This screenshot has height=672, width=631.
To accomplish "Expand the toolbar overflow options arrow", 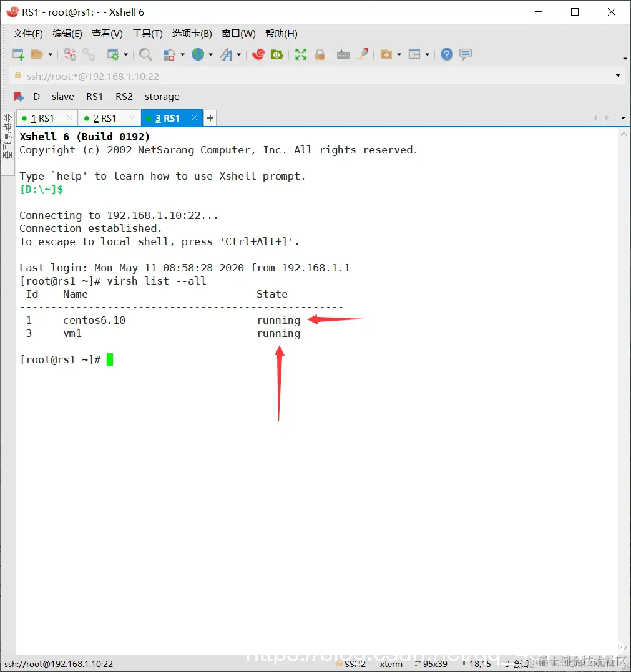I will tap(625, 59).
